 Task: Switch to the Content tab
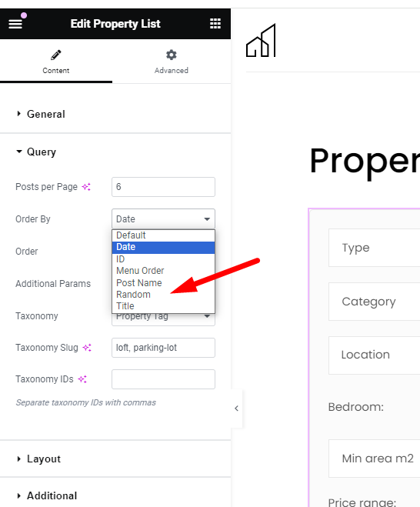[56, 62]
